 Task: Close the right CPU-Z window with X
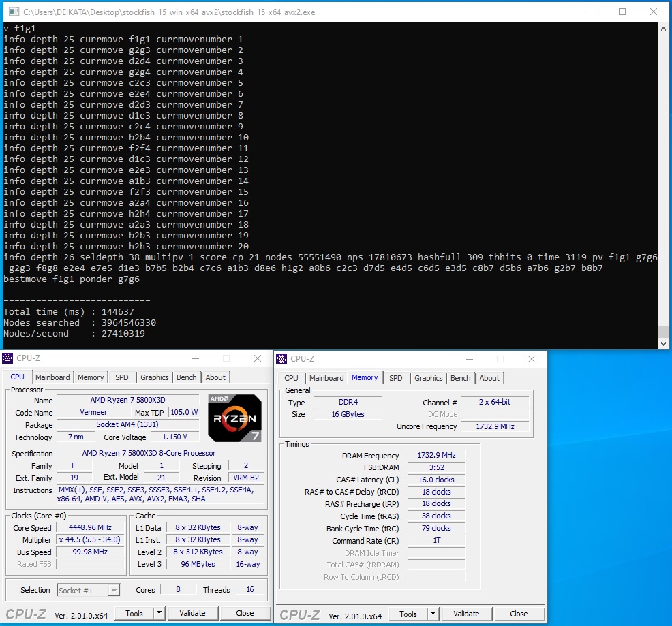(532, 359)
